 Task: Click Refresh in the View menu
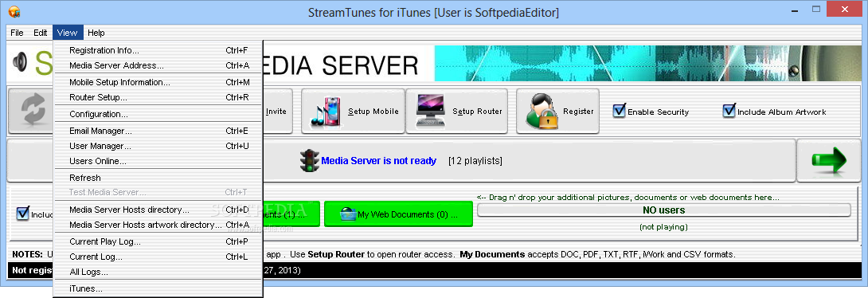pyautogui.click(x=158, y=178)
